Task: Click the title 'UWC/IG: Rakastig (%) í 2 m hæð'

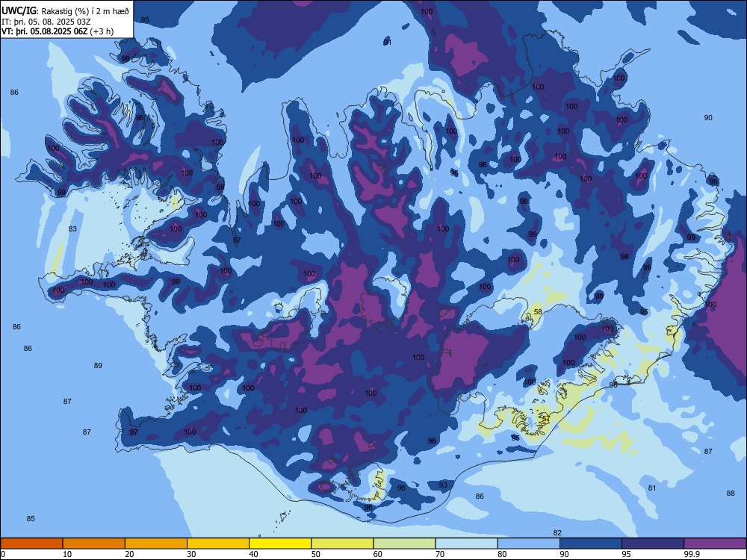Action: [65, 11]
